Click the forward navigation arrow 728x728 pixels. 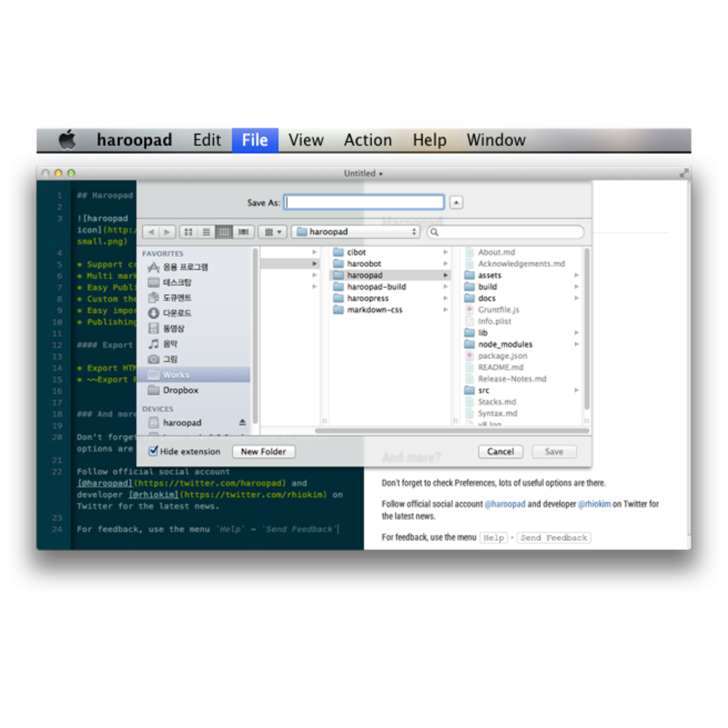[x=167, y=232]
